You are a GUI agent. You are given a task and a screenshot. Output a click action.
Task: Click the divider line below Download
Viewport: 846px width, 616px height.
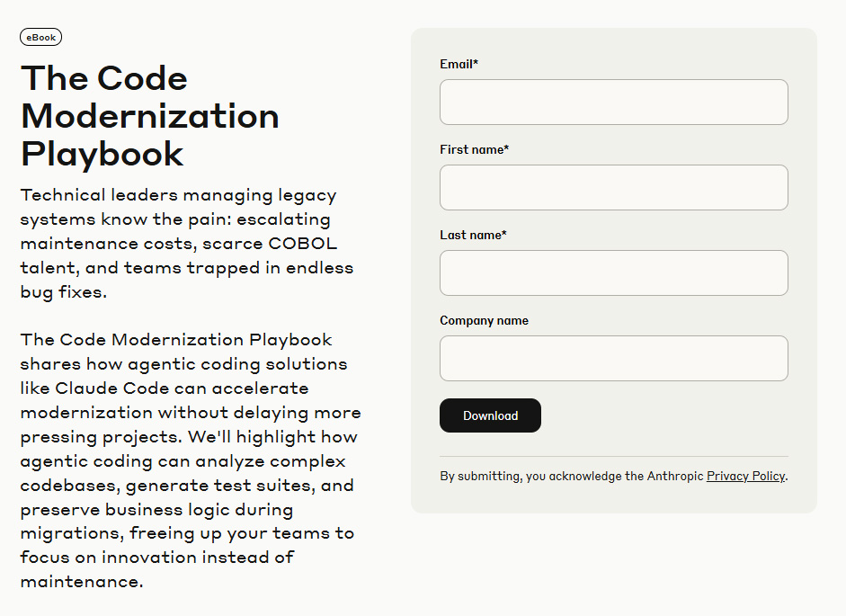[613, 456]
